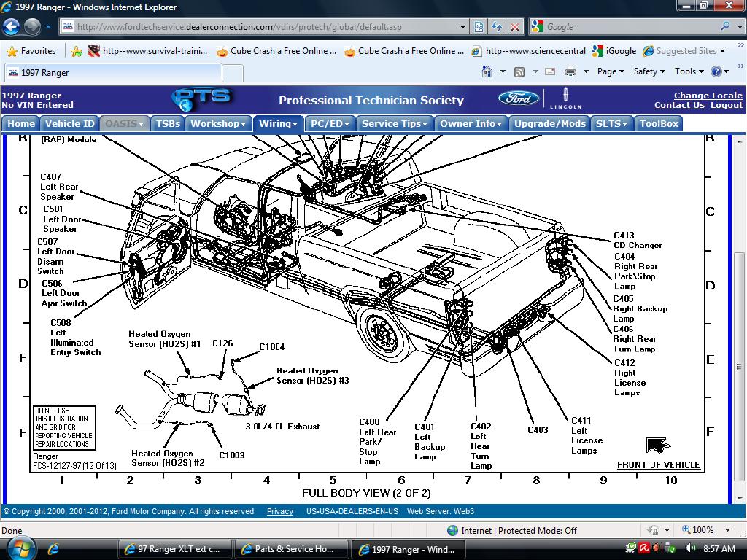
Task: Open the TSBs tab
Action: click(x=168, y=123)
